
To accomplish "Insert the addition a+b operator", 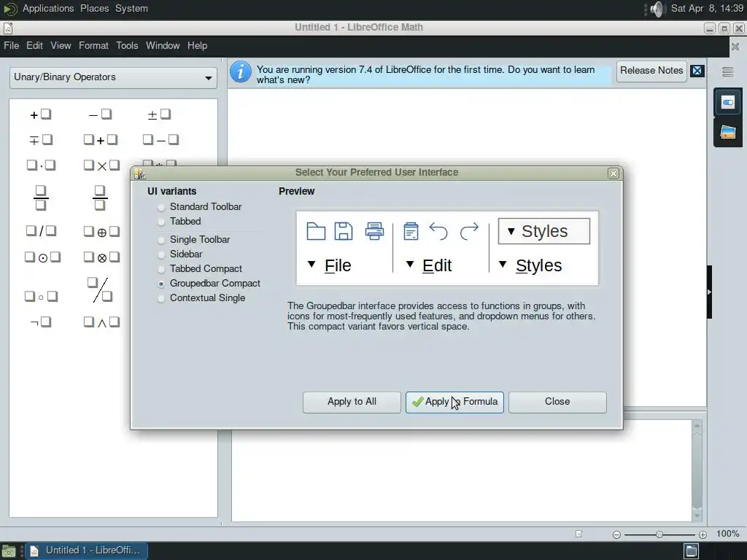I will (x=100, y=140).
